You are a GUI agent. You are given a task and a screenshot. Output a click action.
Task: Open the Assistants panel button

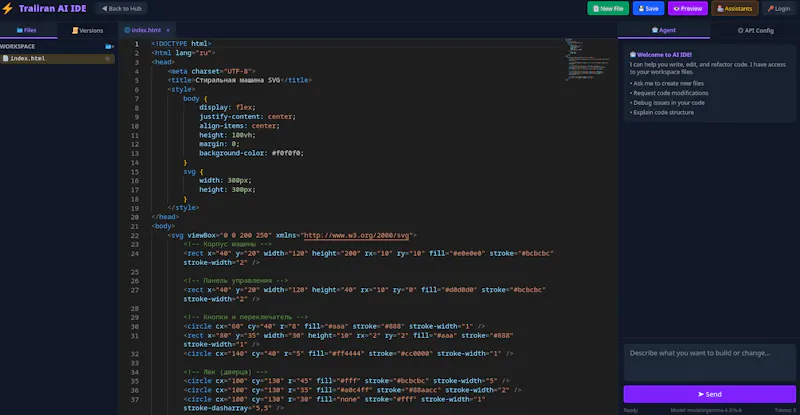[x=735, y=8]
